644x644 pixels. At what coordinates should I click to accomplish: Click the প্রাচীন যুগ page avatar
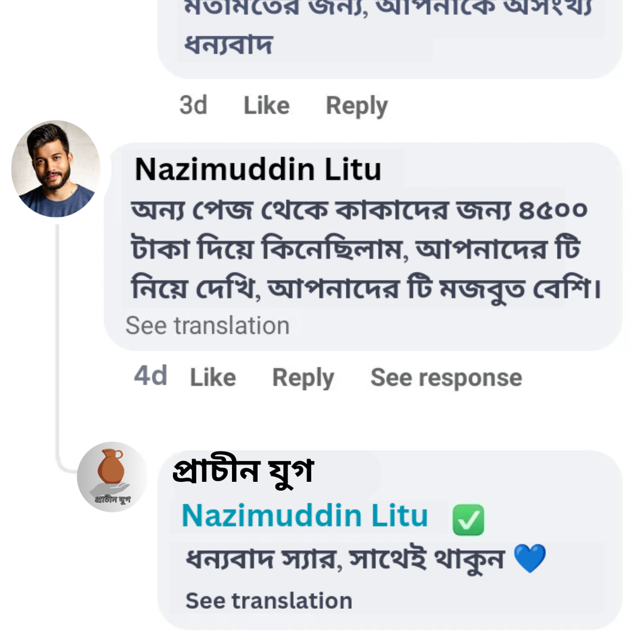coord(112,476)
